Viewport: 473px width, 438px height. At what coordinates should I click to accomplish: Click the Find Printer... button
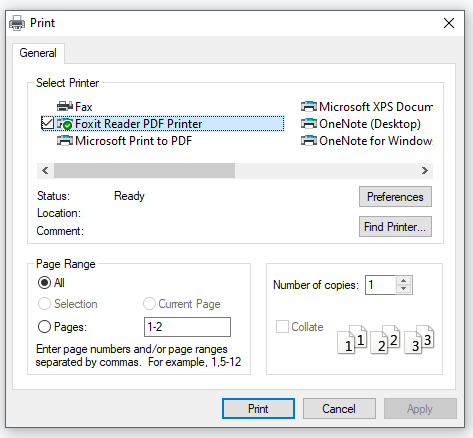[x=395, y=227]
